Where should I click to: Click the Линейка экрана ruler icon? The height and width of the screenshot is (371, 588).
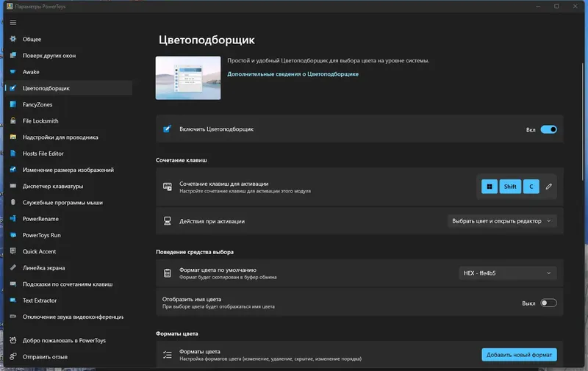[13, 267]
